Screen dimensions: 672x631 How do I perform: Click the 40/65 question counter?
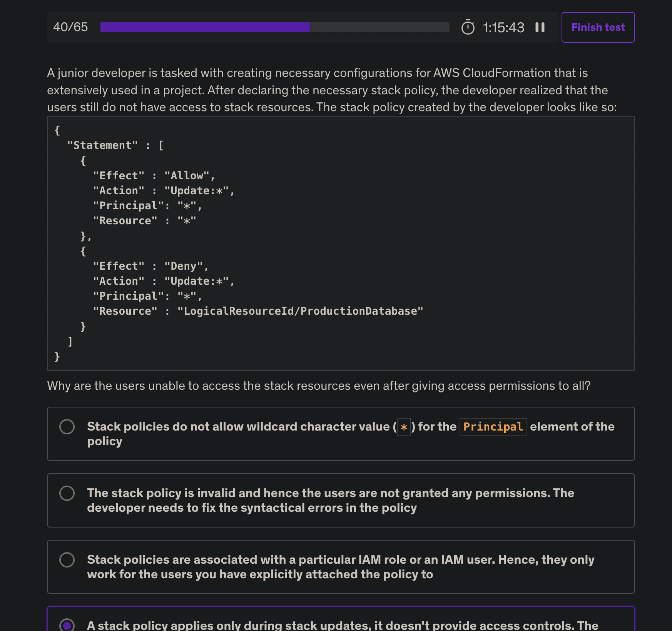coord(70,27)
